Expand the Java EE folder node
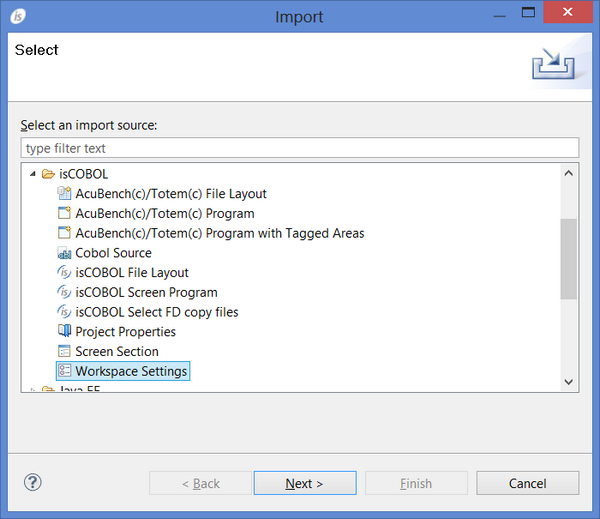600x519 pixels. tap(33, 390)
